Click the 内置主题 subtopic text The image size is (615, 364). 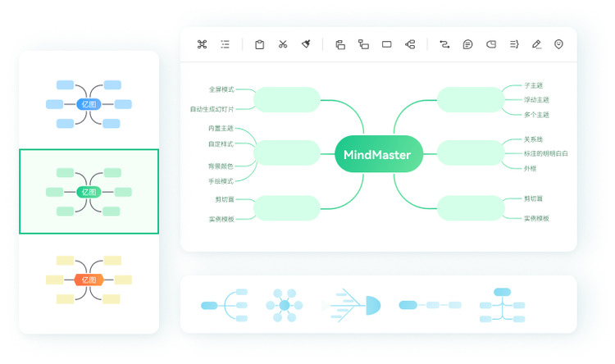pyautogui.click(x=221, y=128)
